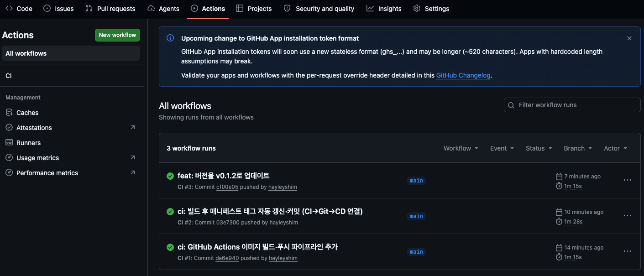The height and width of the screenshot is (276, 644).
Task: Open Runners management page
Action: (x=71, y=143)
